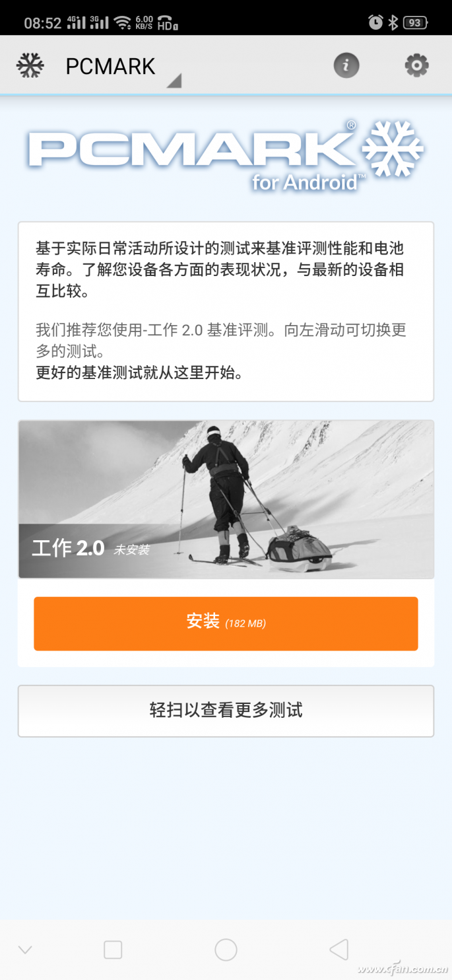Tap the 工作 2.0 未安装 label
The width and height of the screenshot is (452, 980).
pos(90,548)
